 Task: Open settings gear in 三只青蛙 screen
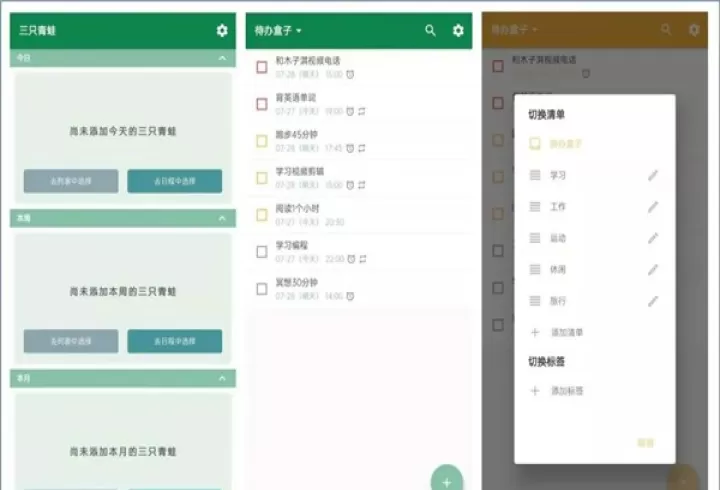tap(222, 30)
